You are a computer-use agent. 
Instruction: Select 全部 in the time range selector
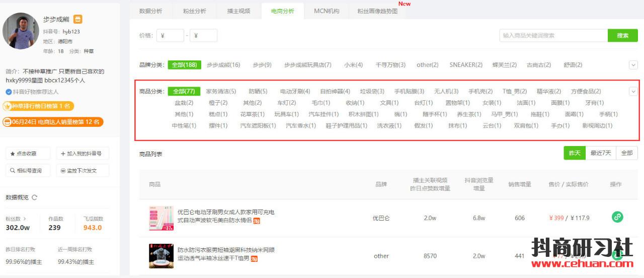click(x=626, y=153)
